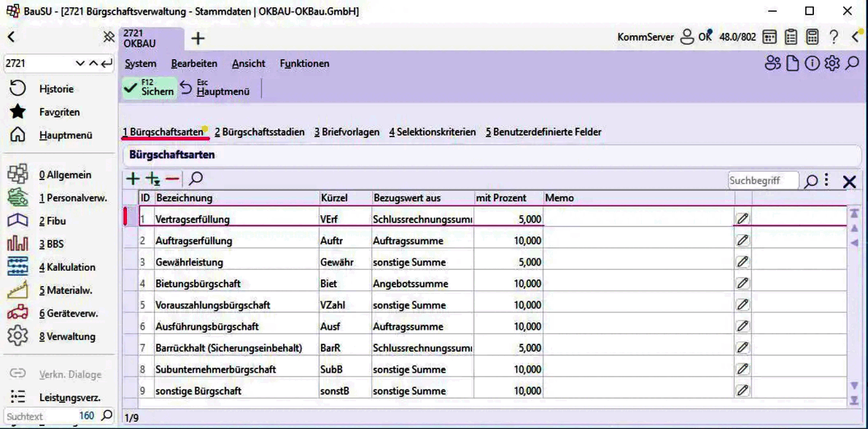Switch to 5 Benutzerdefinierte Felder tab

[x=543, y=132]
